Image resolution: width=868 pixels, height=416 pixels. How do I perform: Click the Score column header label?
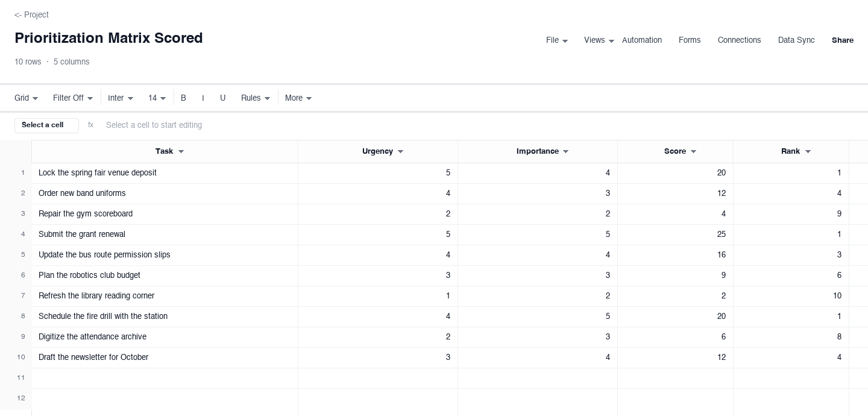675,151
